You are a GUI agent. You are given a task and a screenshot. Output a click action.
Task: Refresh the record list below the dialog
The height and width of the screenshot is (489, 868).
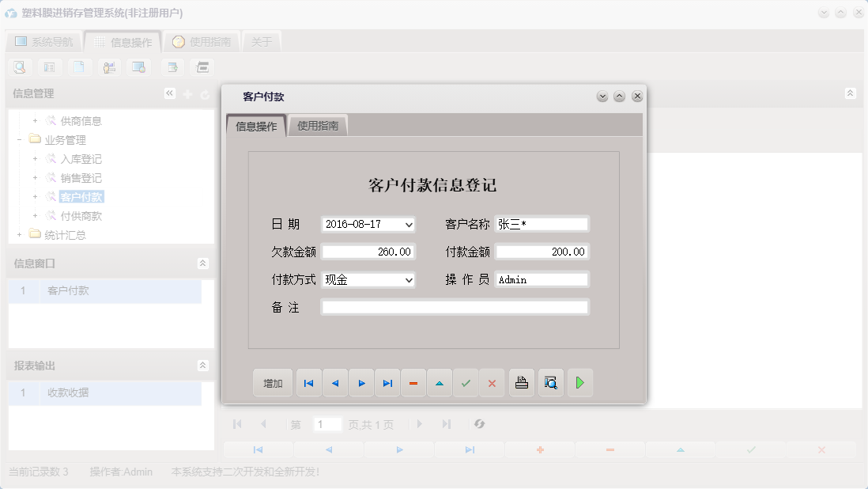pyautogui.click(x=479, y=424)
